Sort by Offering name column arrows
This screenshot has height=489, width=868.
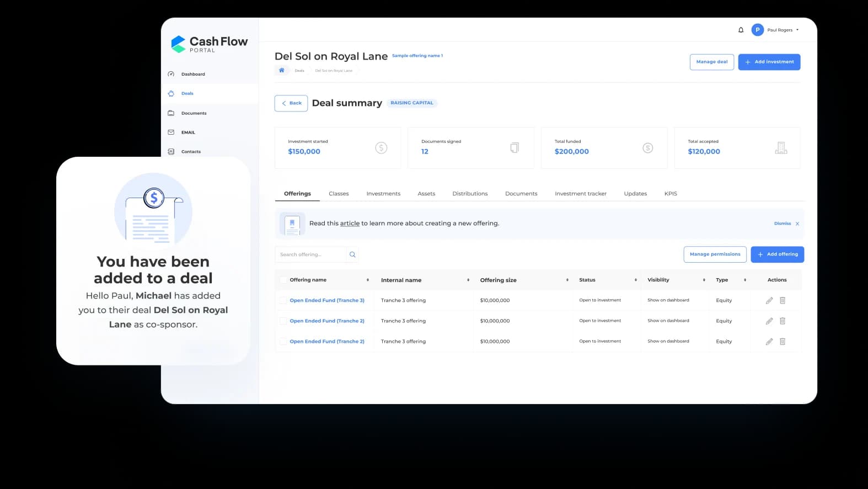[368, 280]
